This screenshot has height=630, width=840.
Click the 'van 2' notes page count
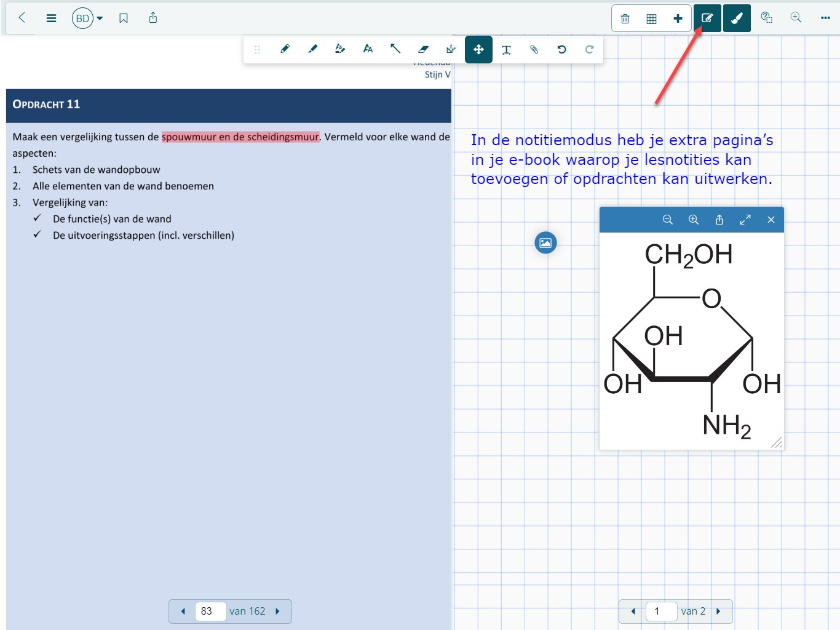[693, 612]
